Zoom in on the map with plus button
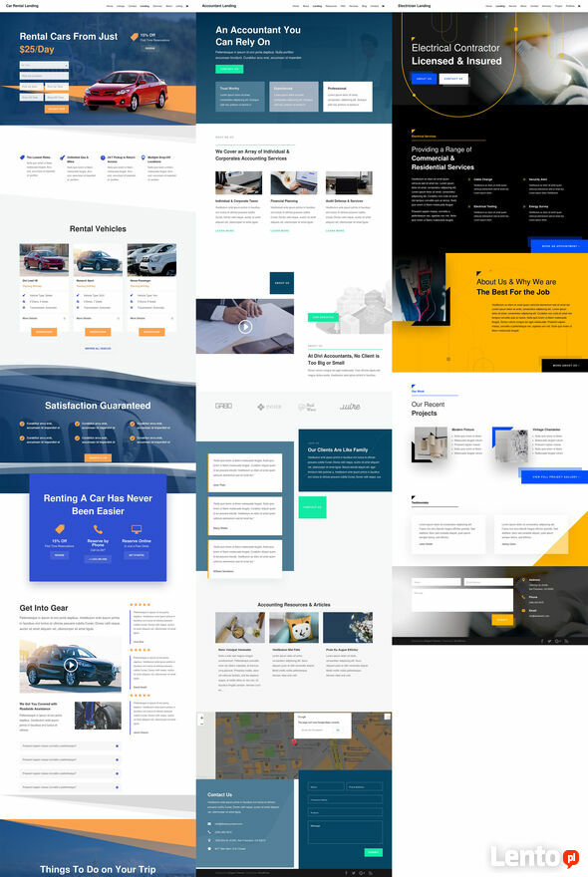The height and width of the screenshot is (877, 588). click(202, 718)
